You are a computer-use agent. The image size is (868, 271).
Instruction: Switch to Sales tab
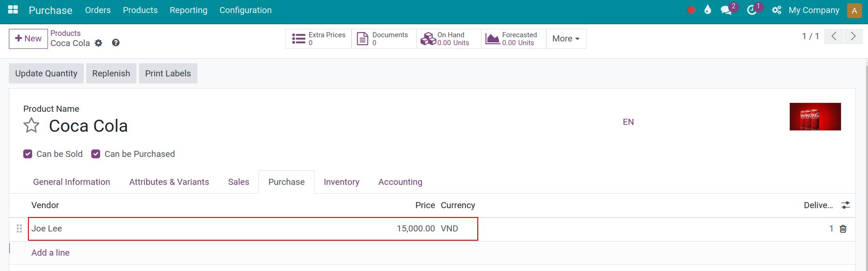[238, 182]
